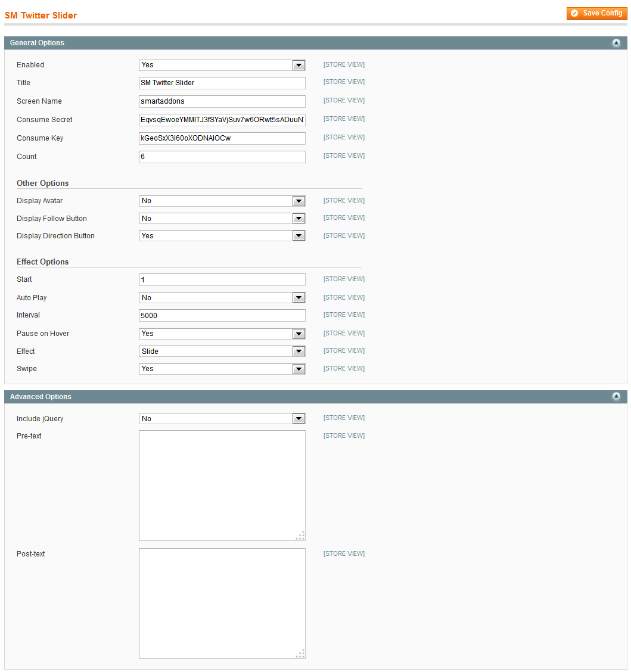The height and width of the screenshot is (672, 631).
Task: Open the Enabled dropdown
Action: coord(222,65)
